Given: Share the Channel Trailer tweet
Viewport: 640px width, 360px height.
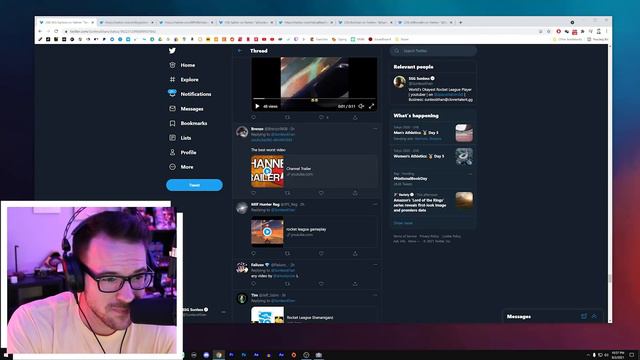Looking at the screenshot, I should 355,193.
